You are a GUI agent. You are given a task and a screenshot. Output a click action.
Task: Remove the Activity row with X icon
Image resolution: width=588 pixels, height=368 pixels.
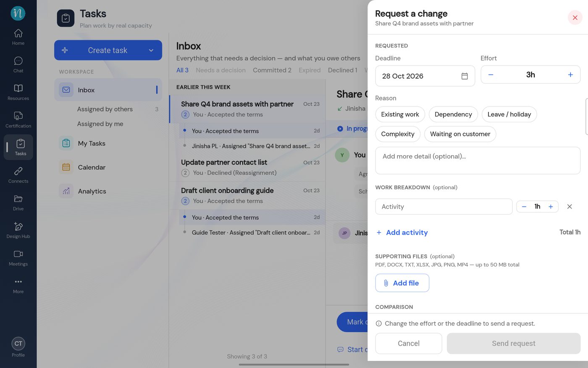click(570, 207)
